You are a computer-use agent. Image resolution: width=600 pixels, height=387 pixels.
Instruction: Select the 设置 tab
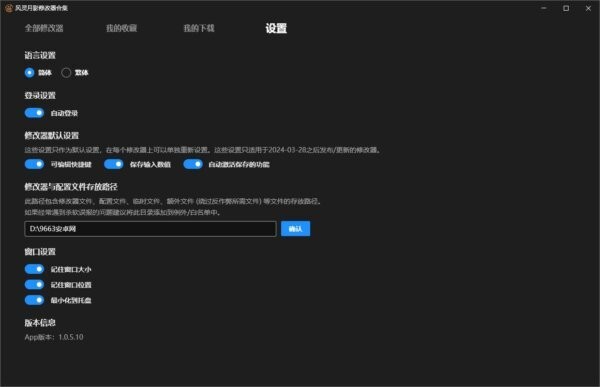(276, 28)
